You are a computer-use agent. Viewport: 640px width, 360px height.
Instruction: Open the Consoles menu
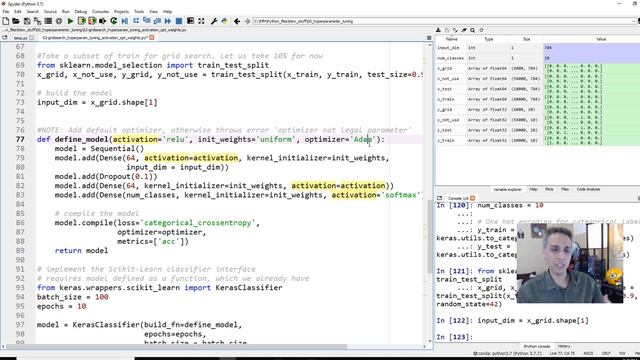pos(100,11)
